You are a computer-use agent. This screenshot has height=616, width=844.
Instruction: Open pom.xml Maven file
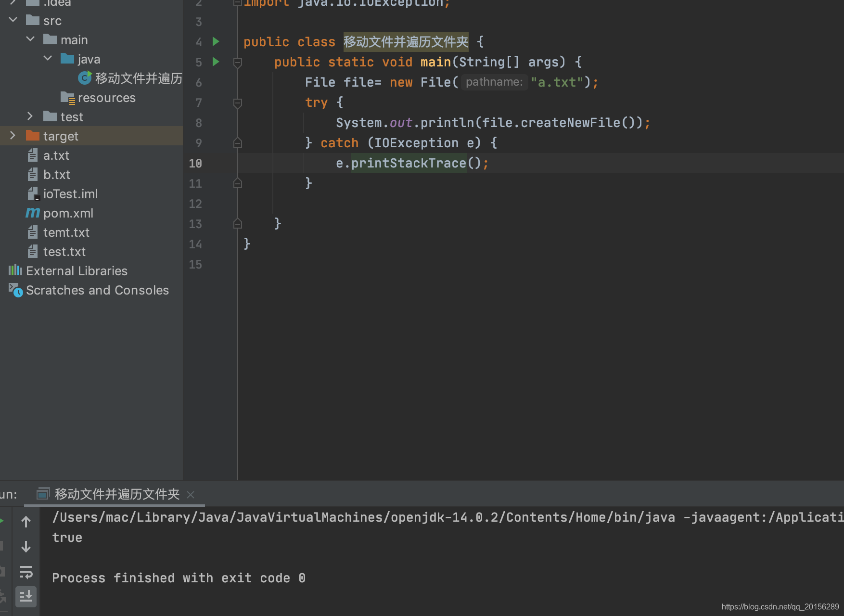tap(68, 213)
